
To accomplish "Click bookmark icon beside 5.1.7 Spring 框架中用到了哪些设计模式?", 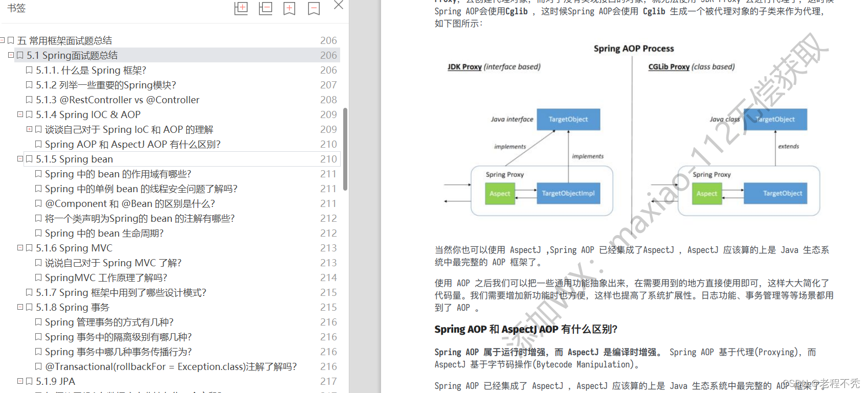I will [29, 292].
